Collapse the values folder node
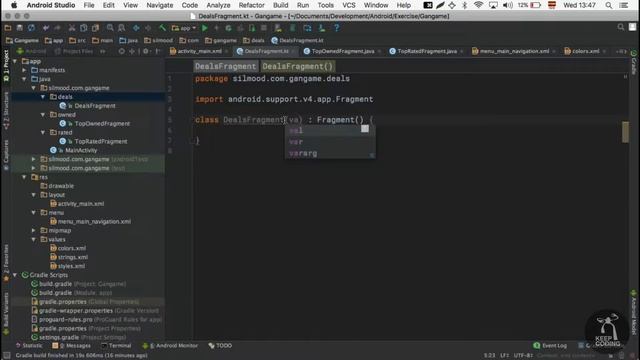Viewport: 640px width, 360px height. click(34, 240)
